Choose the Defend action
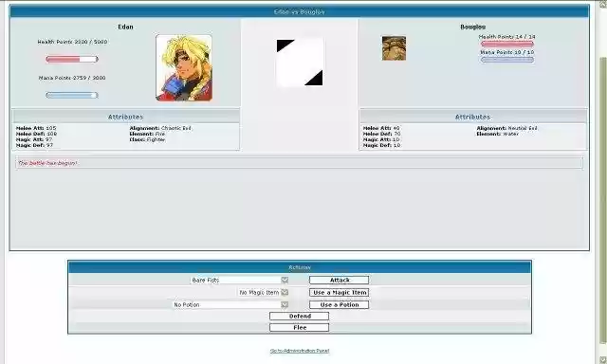Viewport: 607px width, 364px height. pyautogui.click(x=300, y=316)
